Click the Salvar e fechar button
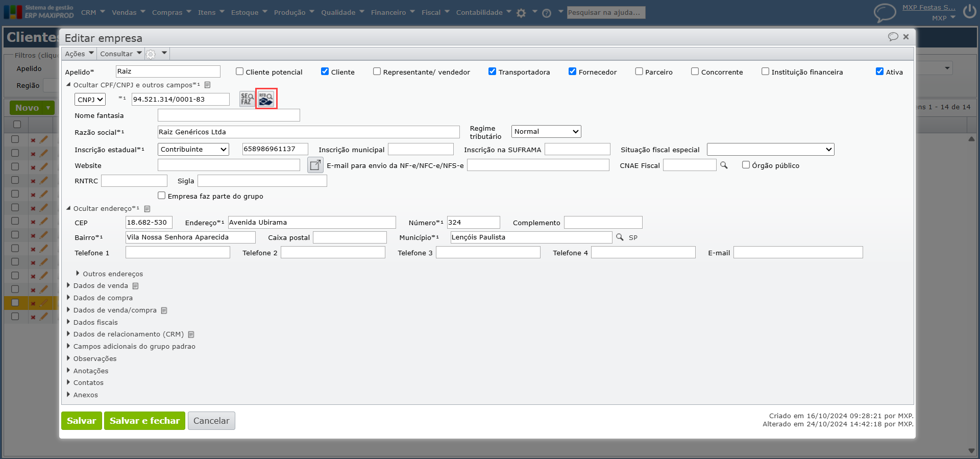 (144, 421)
